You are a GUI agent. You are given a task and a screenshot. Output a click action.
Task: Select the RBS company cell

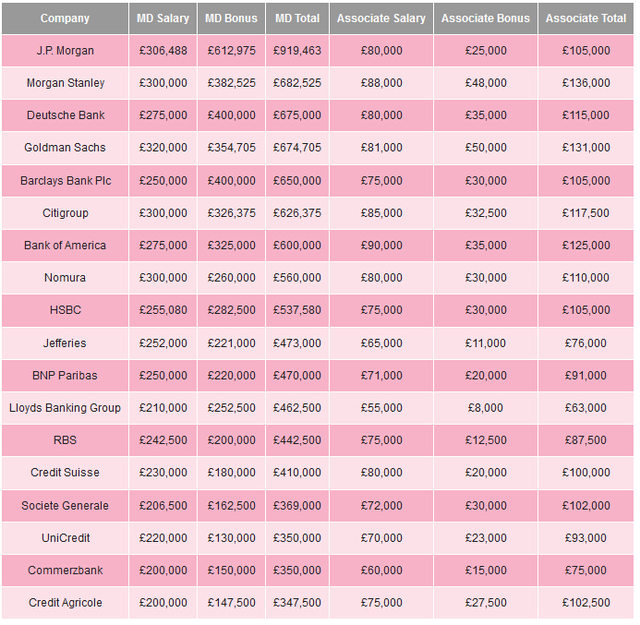65,440
